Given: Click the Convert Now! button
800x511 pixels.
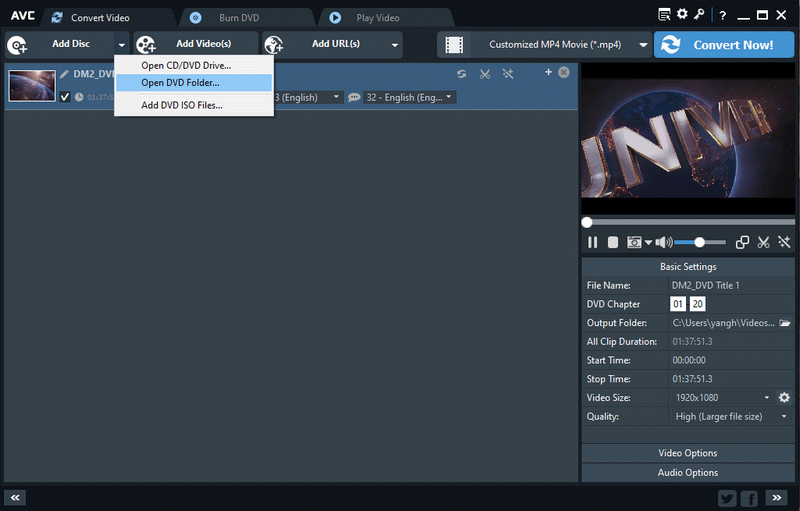Looking at the screenshot, I should pyautogui.click(x=724, y=45).
